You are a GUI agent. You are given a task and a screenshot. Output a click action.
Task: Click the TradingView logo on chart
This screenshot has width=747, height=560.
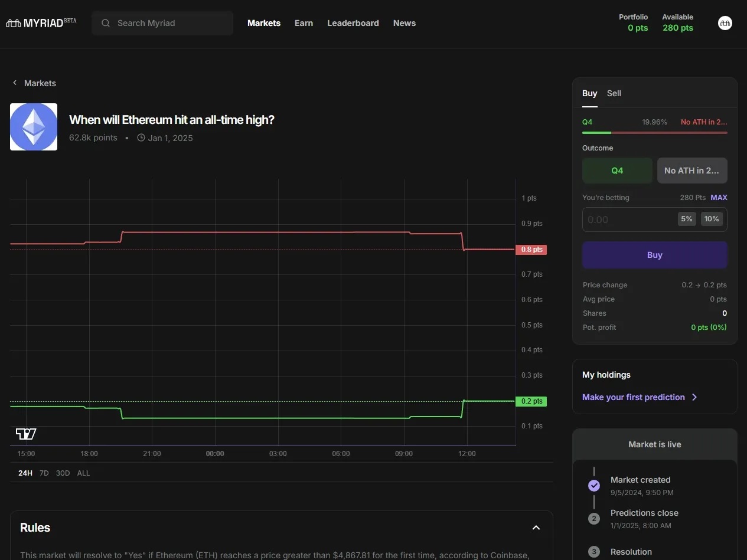26,434
